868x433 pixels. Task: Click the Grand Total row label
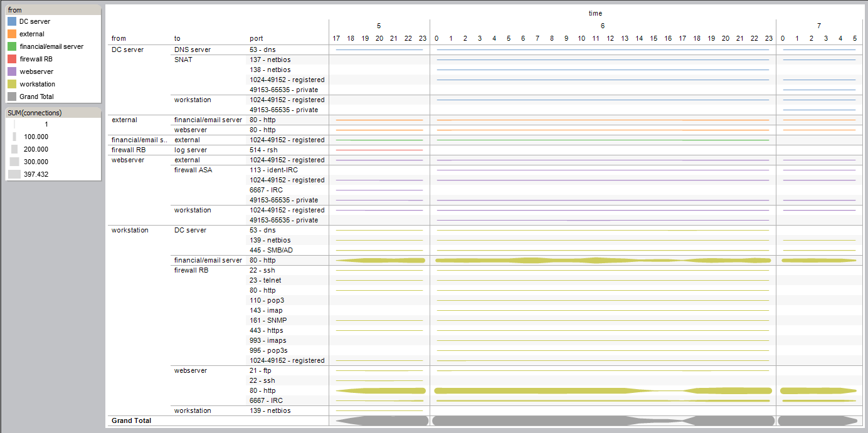coord(131,420)
